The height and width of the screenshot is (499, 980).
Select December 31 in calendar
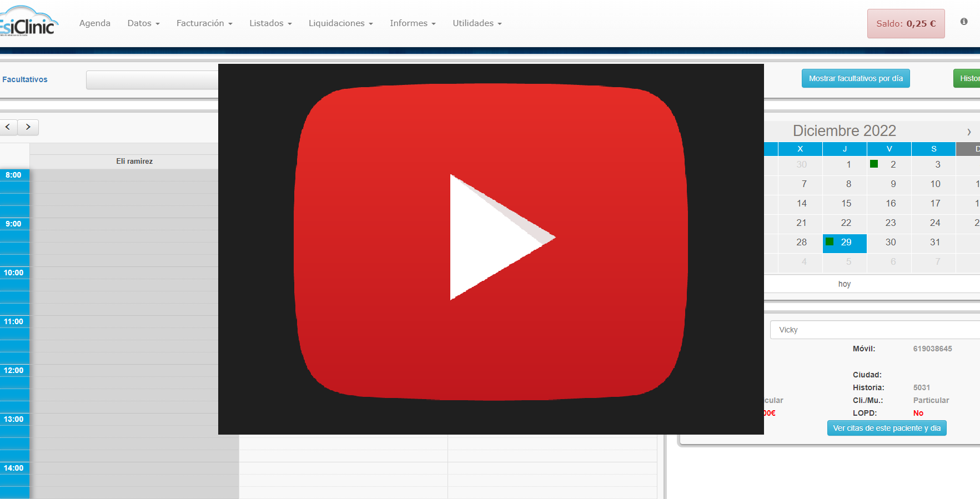(x=933, y=243)
